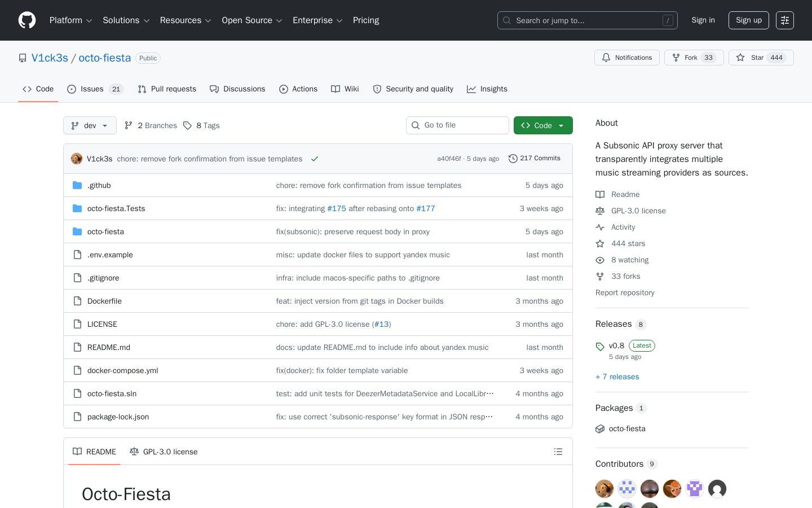Select the README tab

pyautogui.click(x=94, y=452)
